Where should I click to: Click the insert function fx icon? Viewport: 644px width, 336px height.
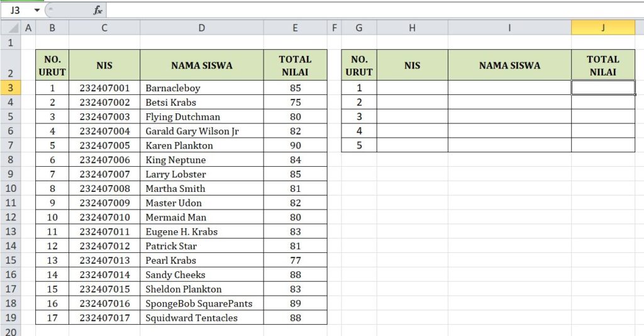pyautogui.click(x=97, y=10)
